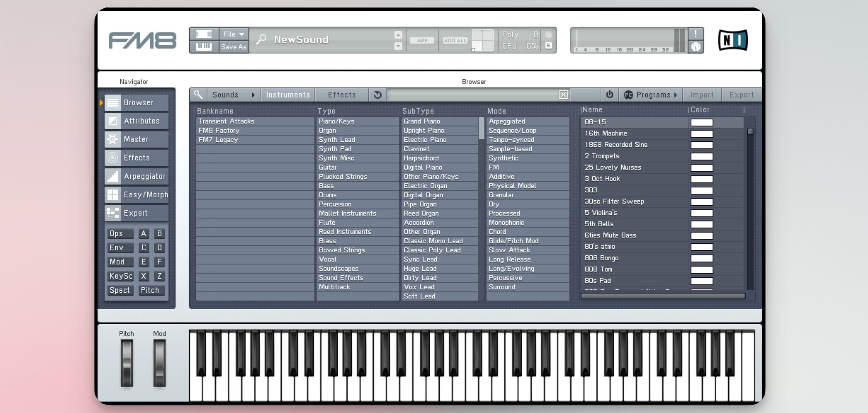This screenshot has height=413, width=868.
Task: Open the Programs dropdown
Action: (x=651, y=95)
